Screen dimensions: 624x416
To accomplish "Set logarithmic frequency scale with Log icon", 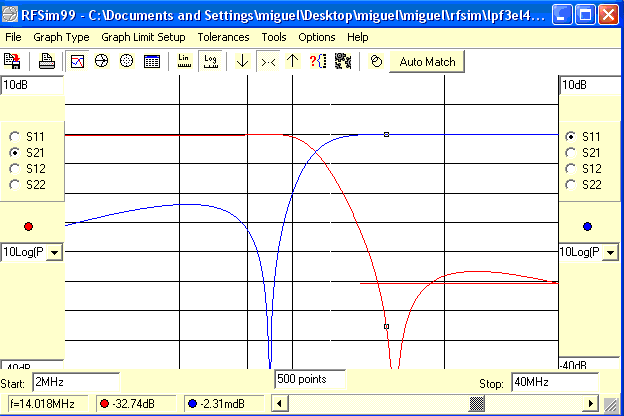I will coord(210,61).
